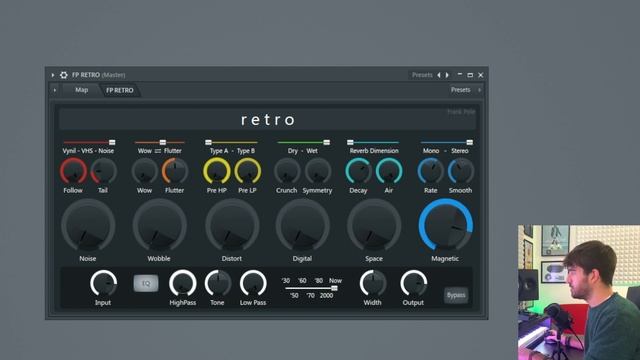Select the 2000 era label

click(327, 296)
